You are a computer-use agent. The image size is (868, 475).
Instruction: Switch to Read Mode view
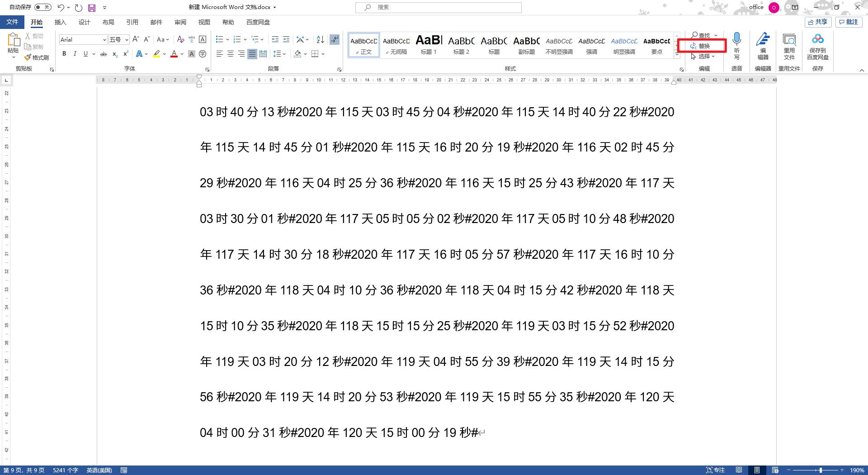pos(739,470)
